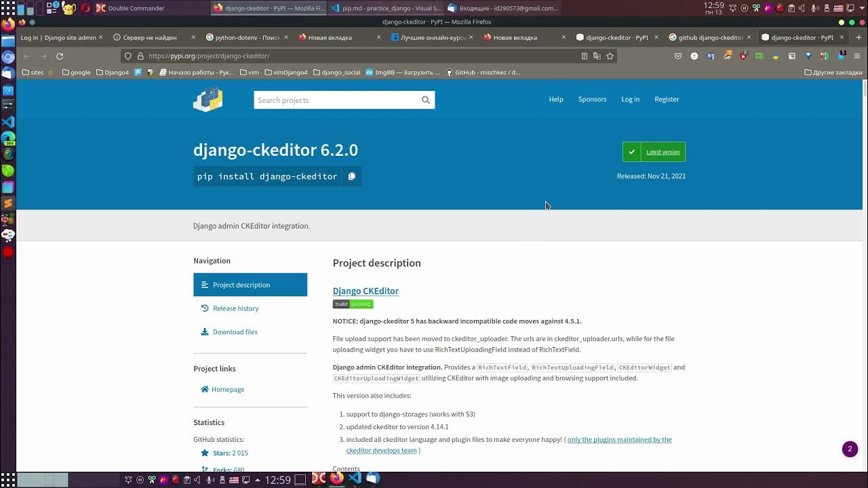
Task: Open the Django CKEditor heading link
Action: pos(366,291)
